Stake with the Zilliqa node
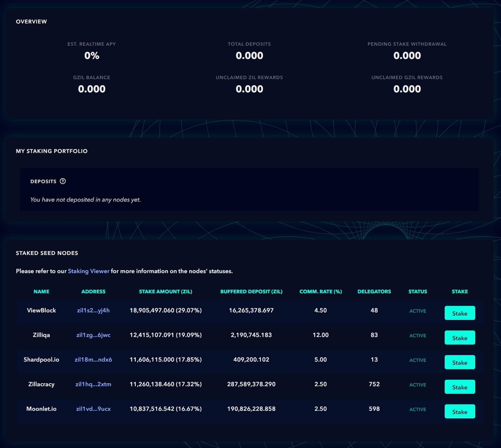501x448 pixels. point(460,338)
